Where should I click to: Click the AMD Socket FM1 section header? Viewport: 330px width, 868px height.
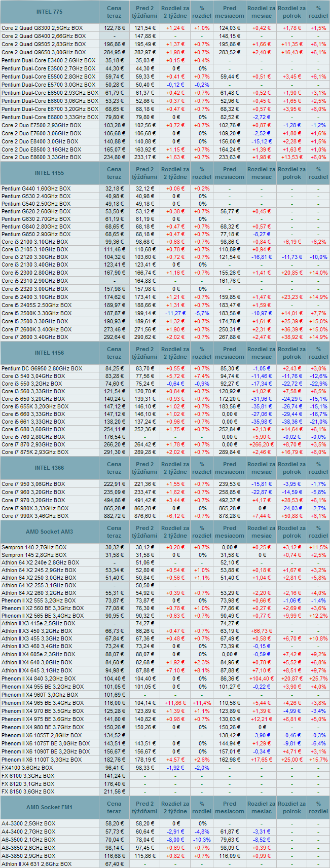(x=50, y=807)
